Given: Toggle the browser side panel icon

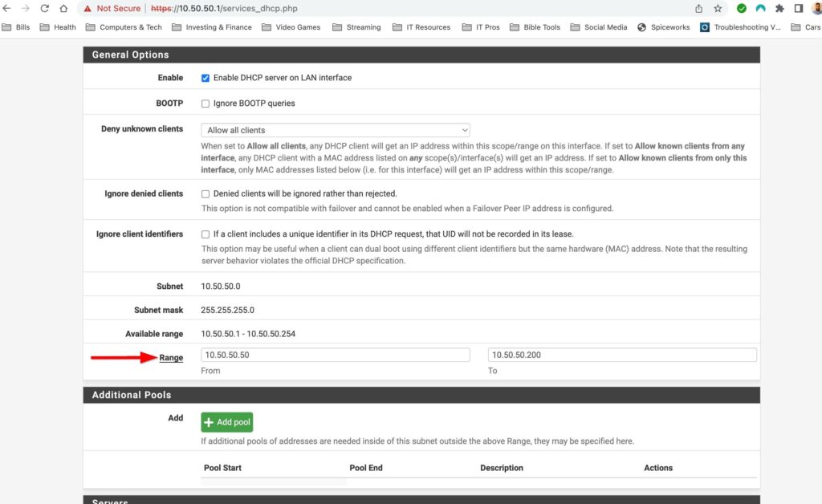Looking at the screenshot, I should (x=799, y=8).
